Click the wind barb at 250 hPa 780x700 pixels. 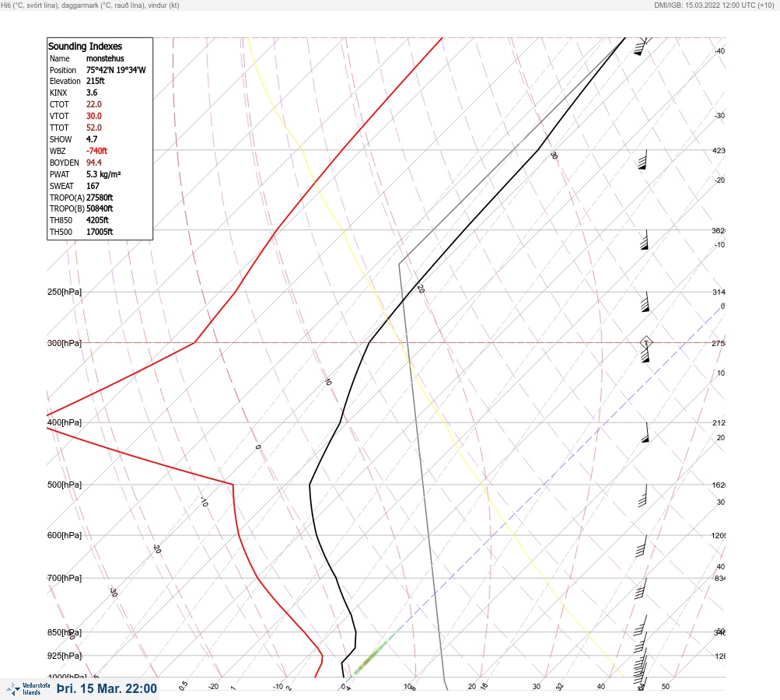[645, 302]
